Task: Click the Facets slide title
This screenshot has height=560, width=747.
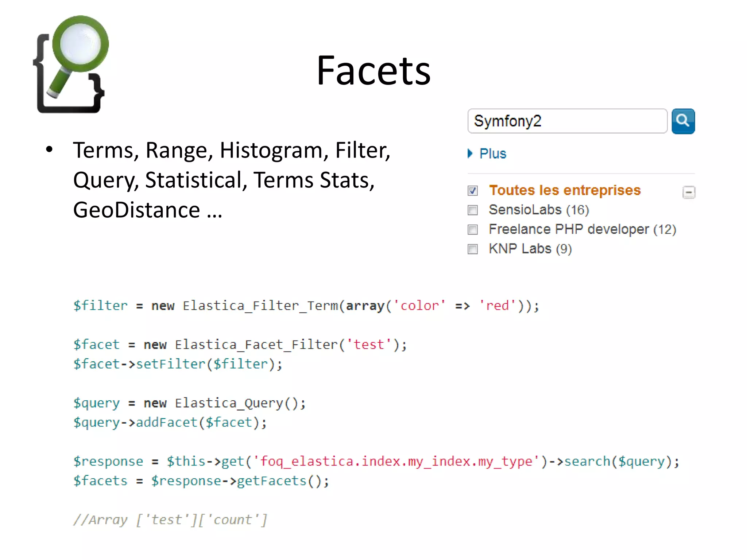Action: (373, 70)
